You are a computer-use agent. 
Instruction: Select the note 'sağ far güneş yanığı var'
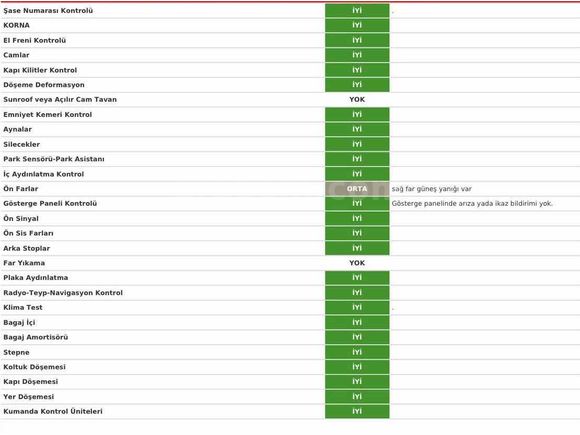coord(432,189)
